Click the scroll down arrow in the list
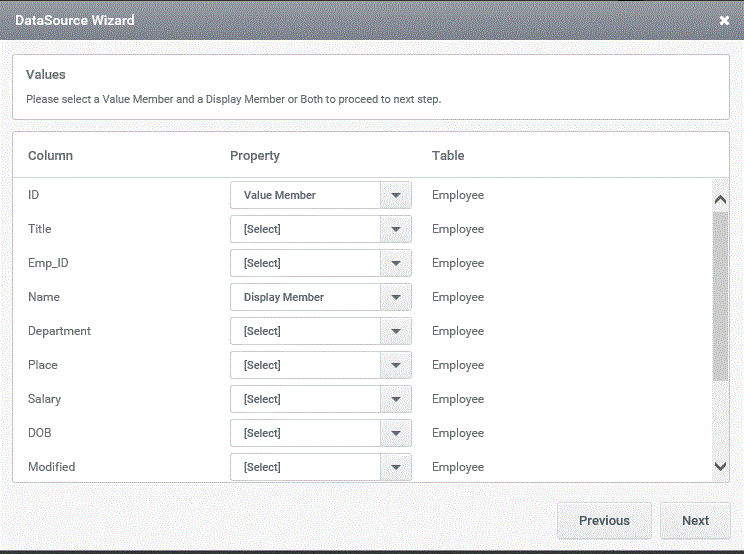Viewport: 744px width, 554px height. [x=720, y=467]
